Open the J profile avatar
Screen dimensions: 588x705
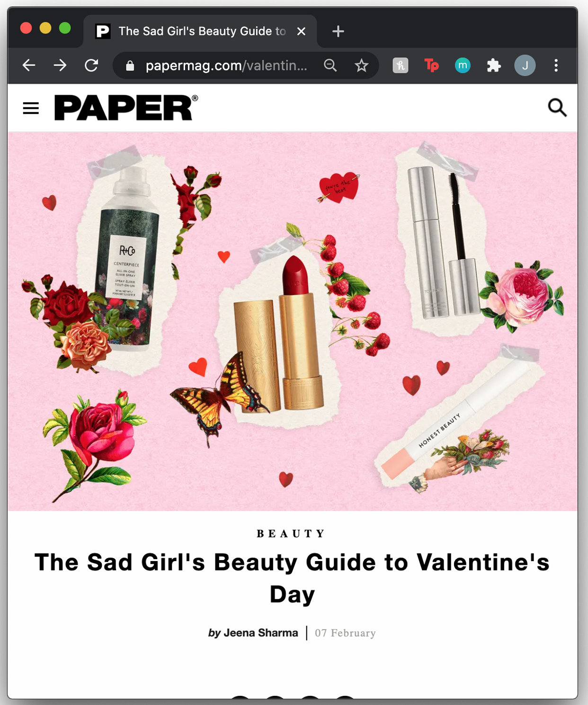click(525, 65)
